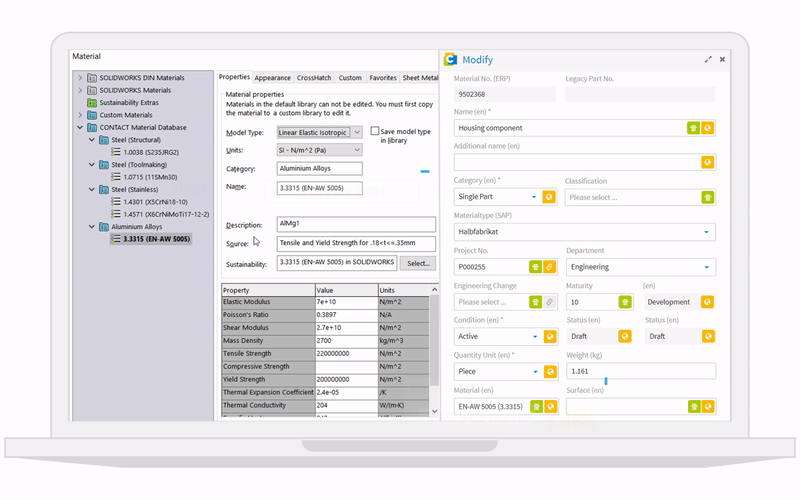The height and width of the screenshot is (500, 800).
Task: Open the Department dropdown
Action: (x=707, y=267)
